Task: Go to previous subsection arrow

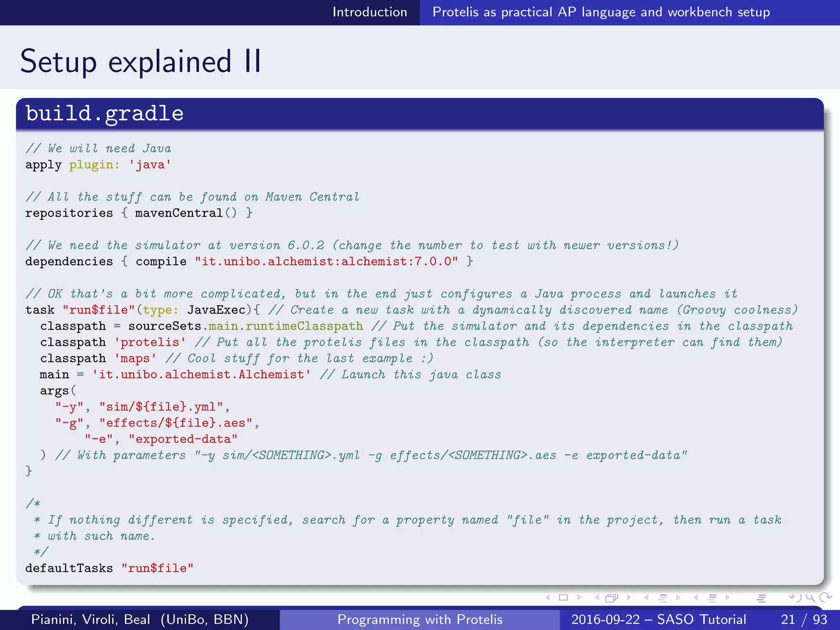Action: 646,598
